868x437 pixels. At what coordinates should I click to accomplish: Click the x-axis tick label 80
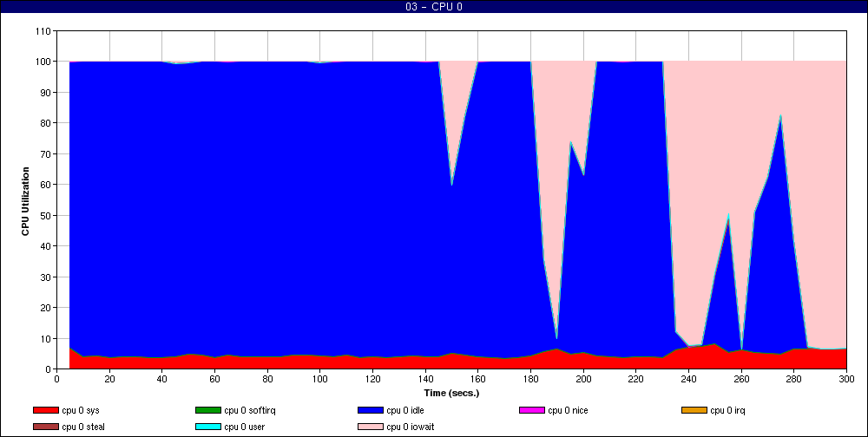(267, 379)
